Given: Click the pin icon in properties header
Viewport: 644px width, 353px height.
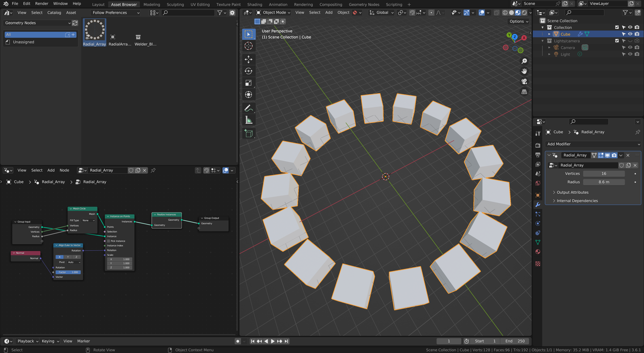Looking at the screenshot, I should coord(637,132).
